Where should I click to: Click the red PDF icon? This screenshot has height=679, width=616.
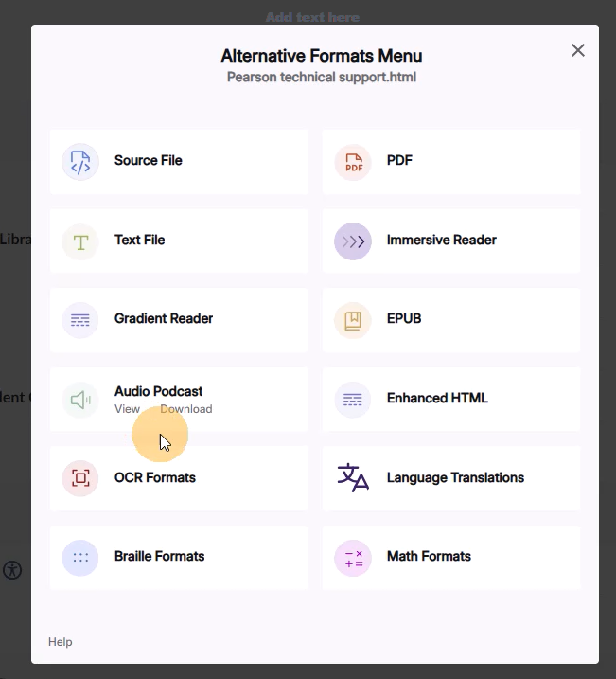click(x=353, y=162)
